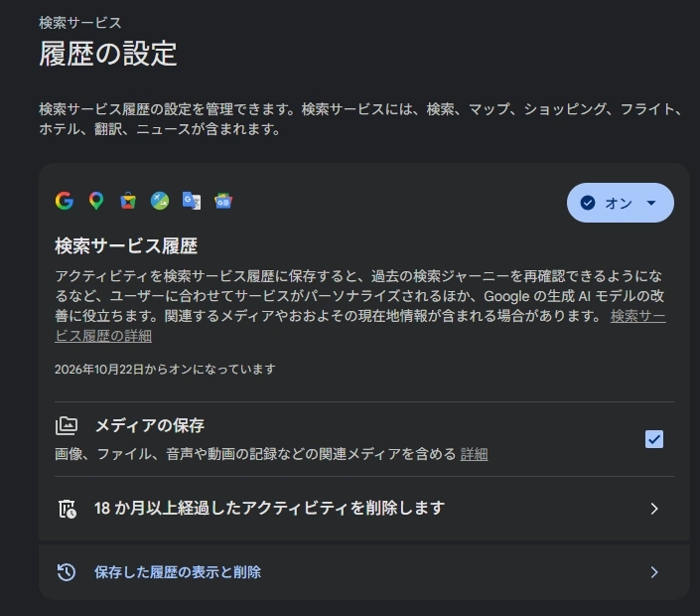Click the 履歴の設定 page heading
Screen dimensions: 700x616
[x=108, y=54]
